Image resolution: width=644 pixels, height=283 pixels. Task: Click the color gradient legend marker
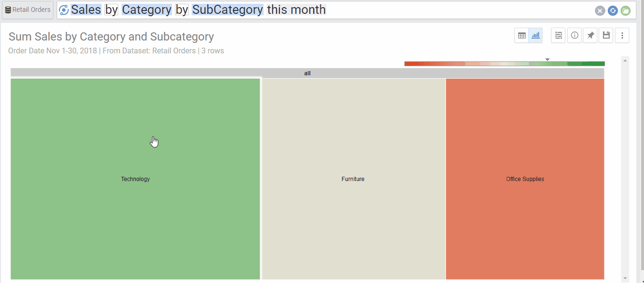pos(547,60)
